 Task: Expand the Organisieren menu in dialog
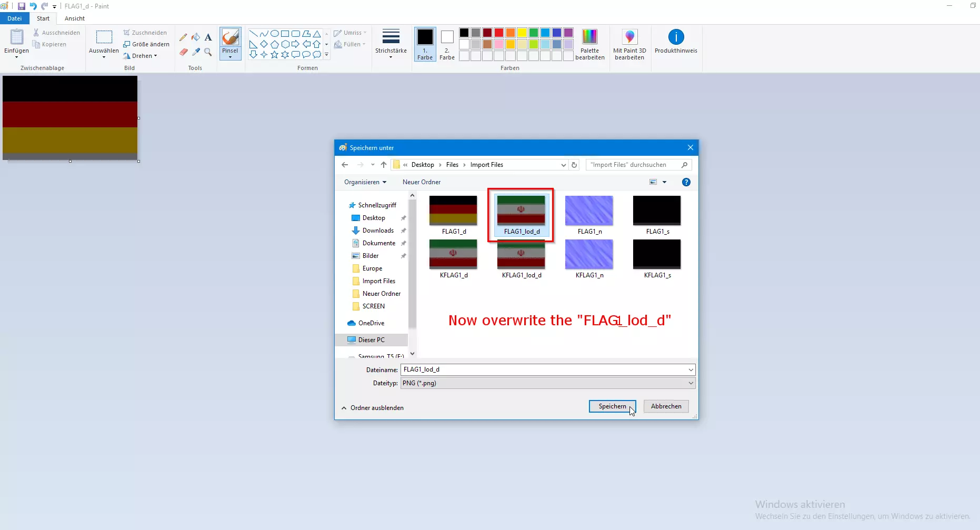[365, 182]
